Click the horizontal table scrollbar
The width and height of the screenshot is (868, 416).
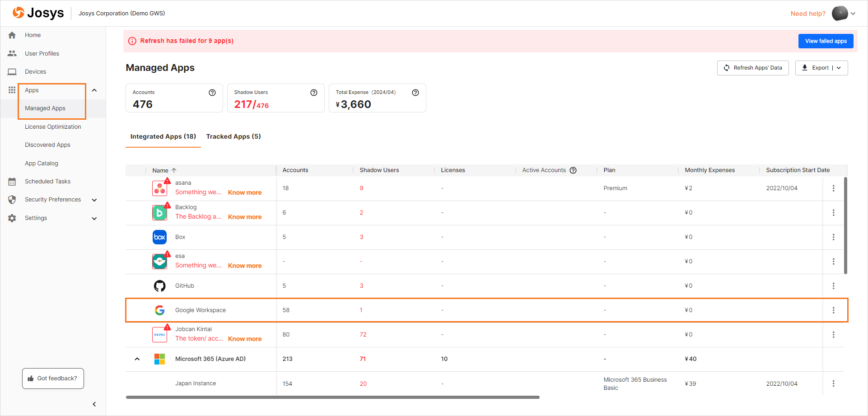(x=333, y=397)
